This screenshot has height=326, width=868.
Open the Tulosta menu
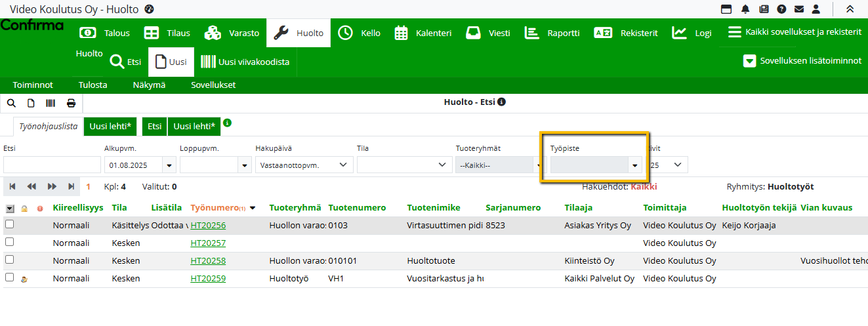click(x=93, y=85)
